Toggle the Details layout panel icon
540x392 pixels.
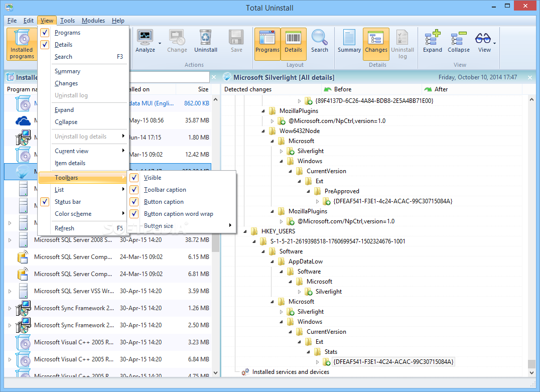[294, 38]
